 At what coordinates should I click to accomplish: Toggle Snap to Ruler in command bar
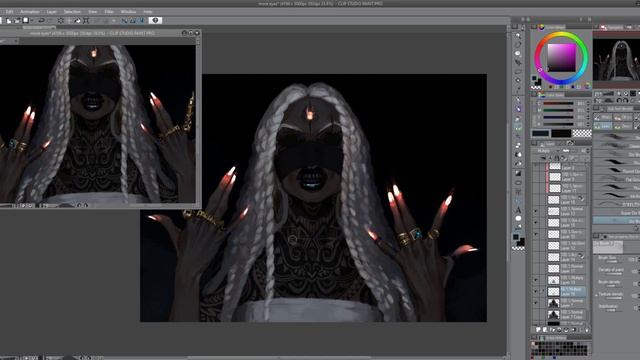point(124,20)
